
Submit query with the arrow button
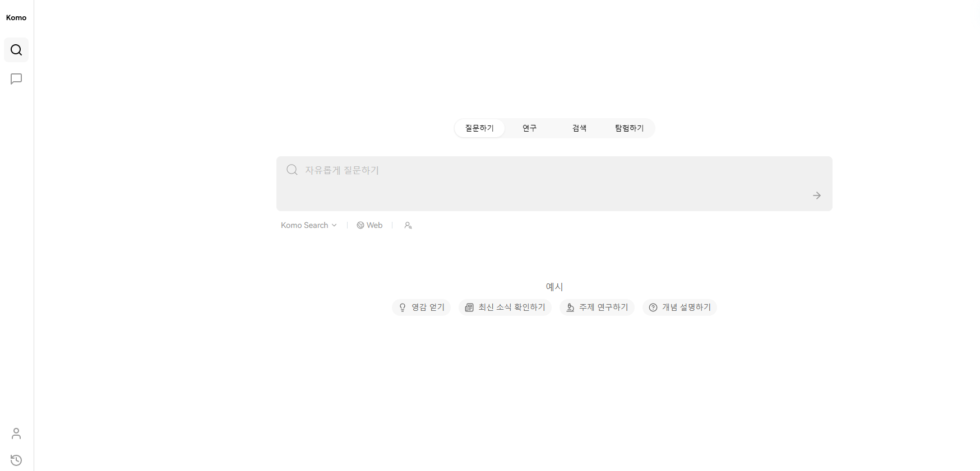point(817,195)
